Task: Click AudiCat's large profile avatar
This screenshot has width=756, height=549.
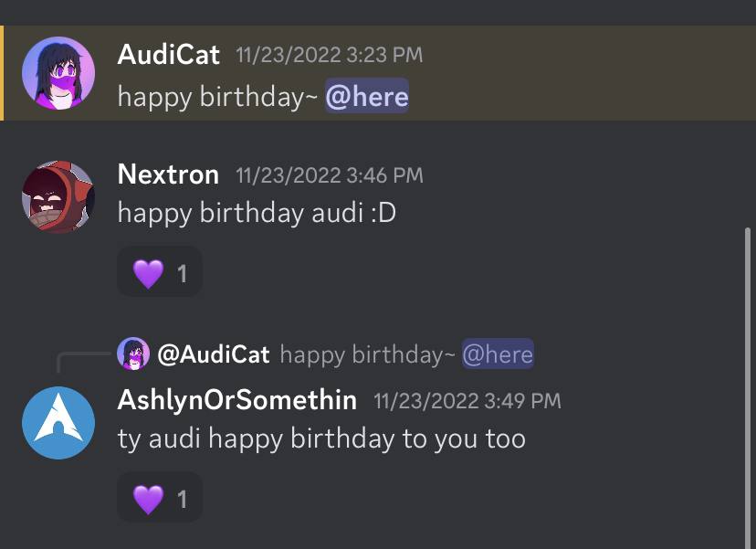Action: [58, 73]
